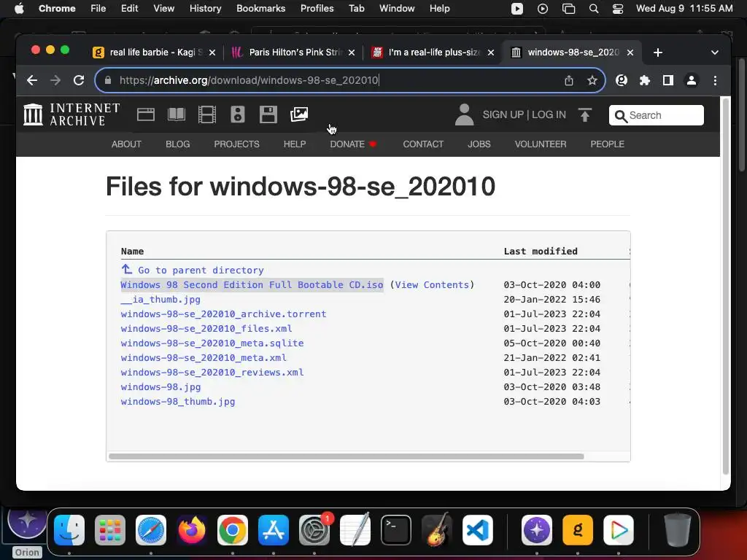Open the Extensions puzzle icon
747x560 pixels.
point(645,80)
